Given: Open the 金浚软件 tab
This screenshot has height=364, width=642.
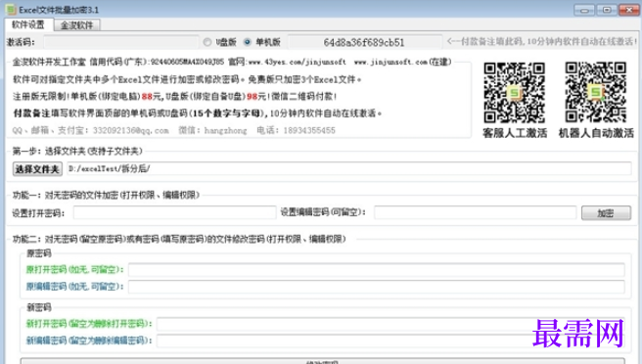Looking at the screenshot, I should (x=77, y=25).
